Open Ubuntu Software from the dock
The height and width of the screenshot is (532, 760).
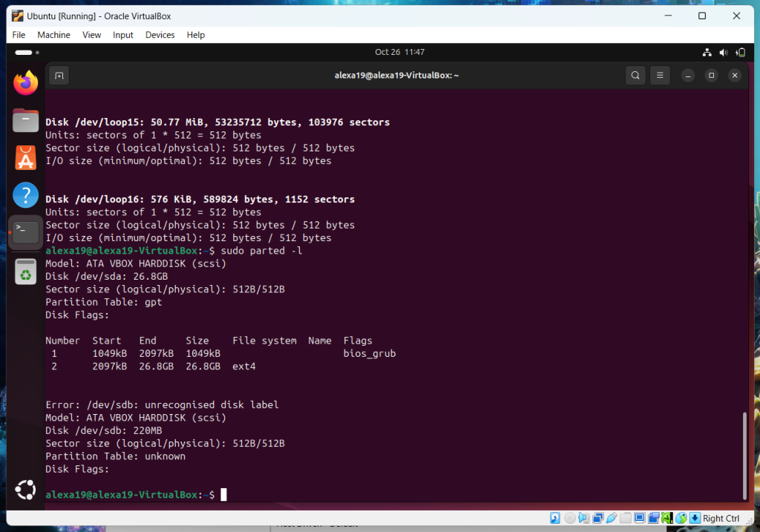click(x=26, y=157)
